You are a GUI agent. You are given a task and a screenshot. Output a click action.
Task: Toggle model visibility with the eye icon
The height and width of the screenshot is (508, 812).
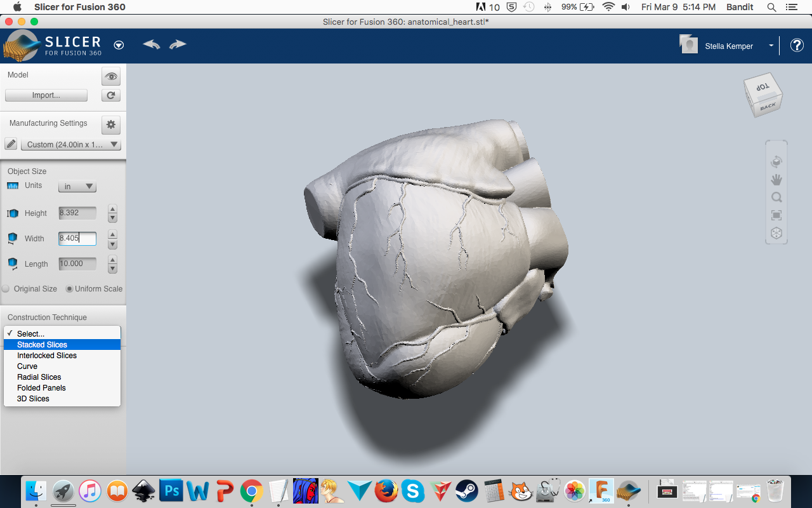(111, 76)
